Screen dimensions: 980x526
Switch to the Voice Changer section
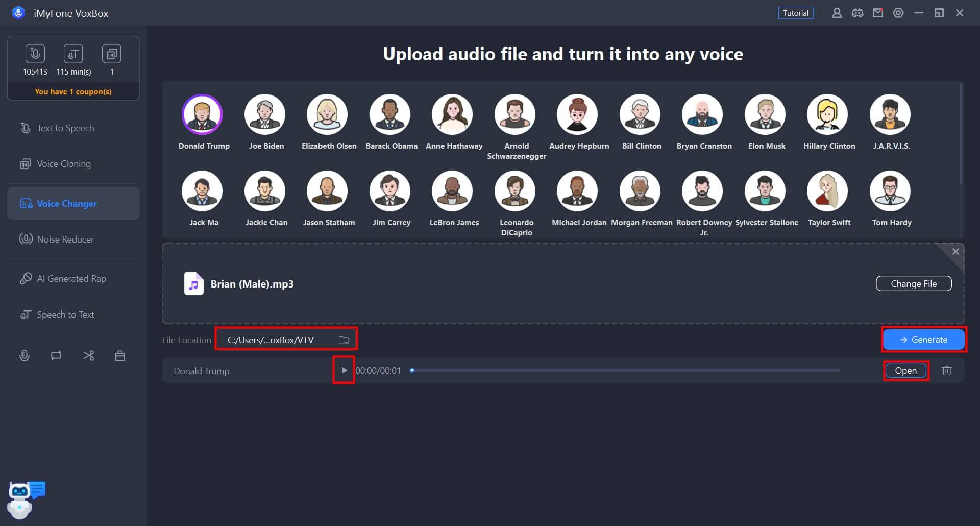73,203
